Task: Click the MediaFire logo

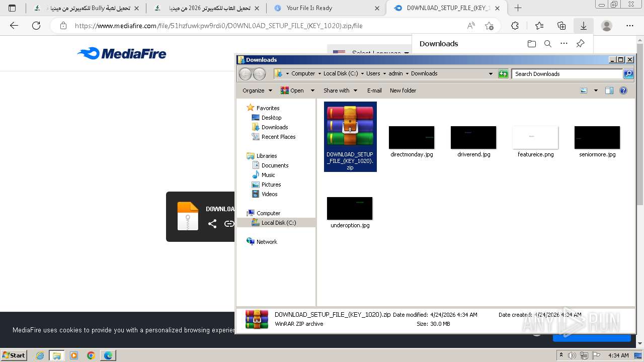Action: 122,53
